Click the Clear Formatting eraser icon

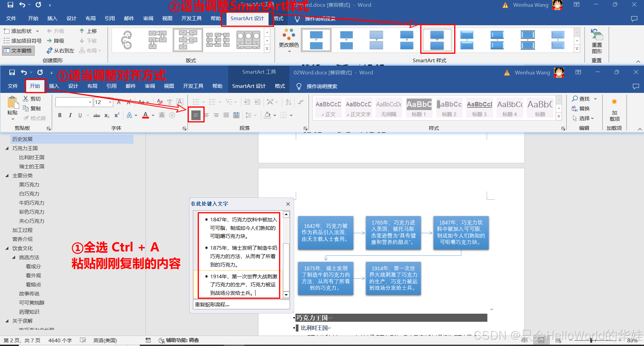[160, 102]
